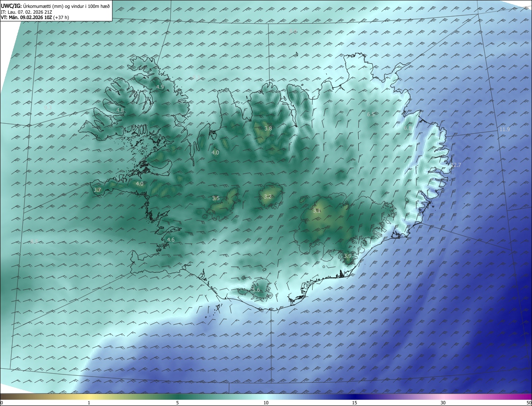Click the 10 tick on colour scale
The image size is (532, 406).
[x=266, y=403]
